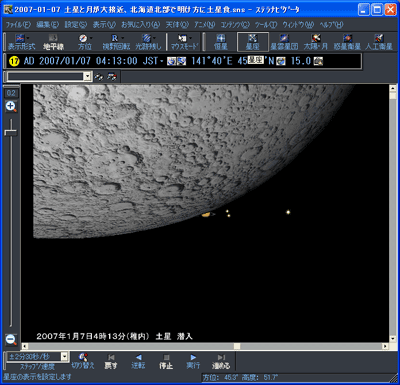Click the yellow 17 moon-age icon

click(14, 61)
